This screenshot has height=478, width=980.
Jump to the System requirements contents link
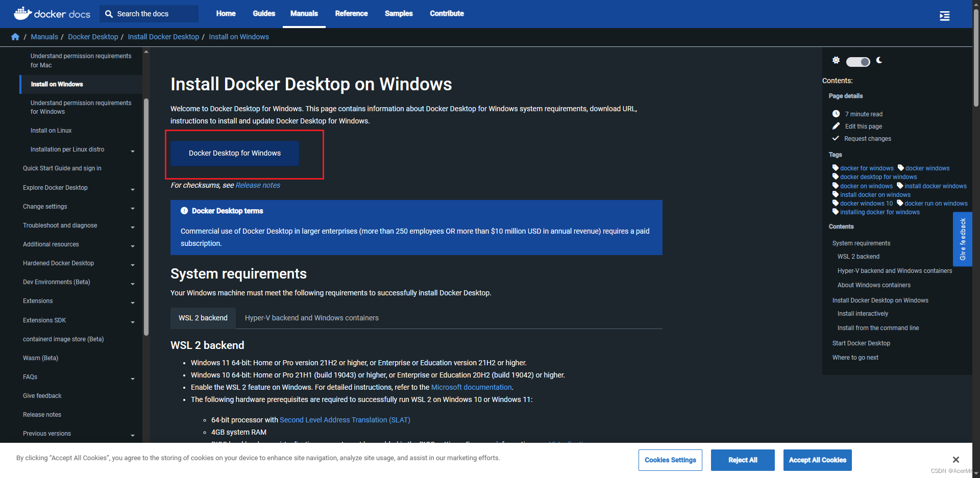point(861,243)
